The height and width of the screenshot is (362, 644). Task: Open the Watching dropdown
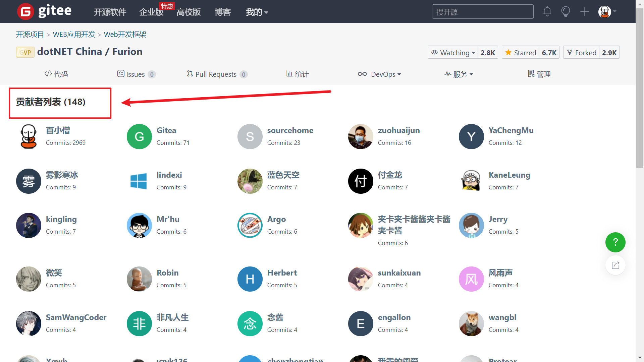pyautogui.click(x=453, y=53)
